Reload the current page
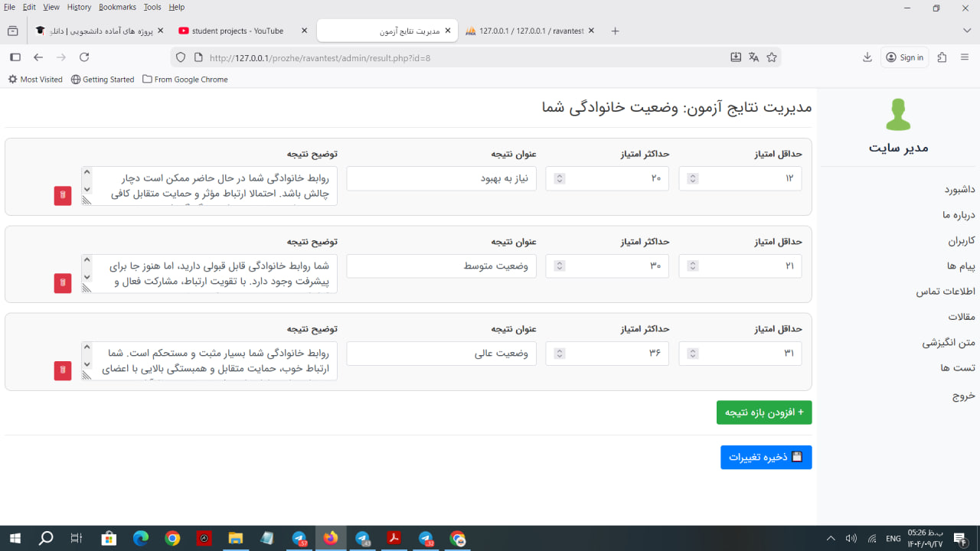The image size is (980, 551). (x=84, y=57)
